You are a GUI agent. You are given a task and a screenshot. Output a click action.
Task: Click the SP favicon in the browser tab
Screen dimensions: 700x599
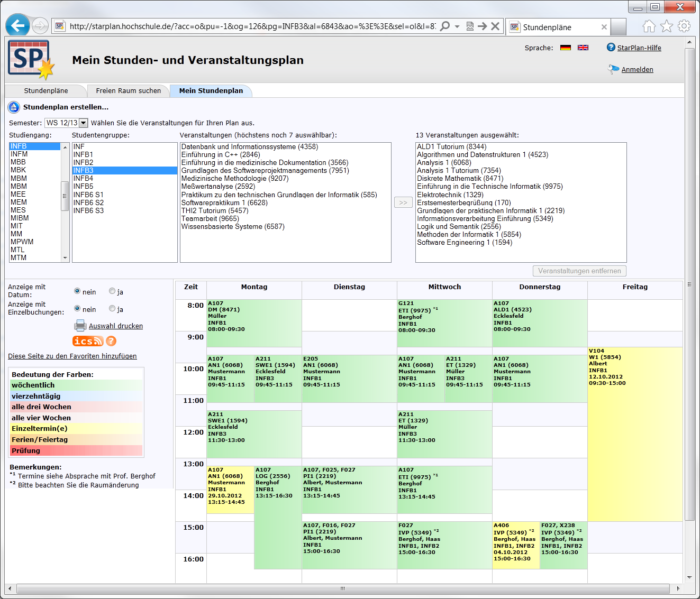[x=514, y=27]
